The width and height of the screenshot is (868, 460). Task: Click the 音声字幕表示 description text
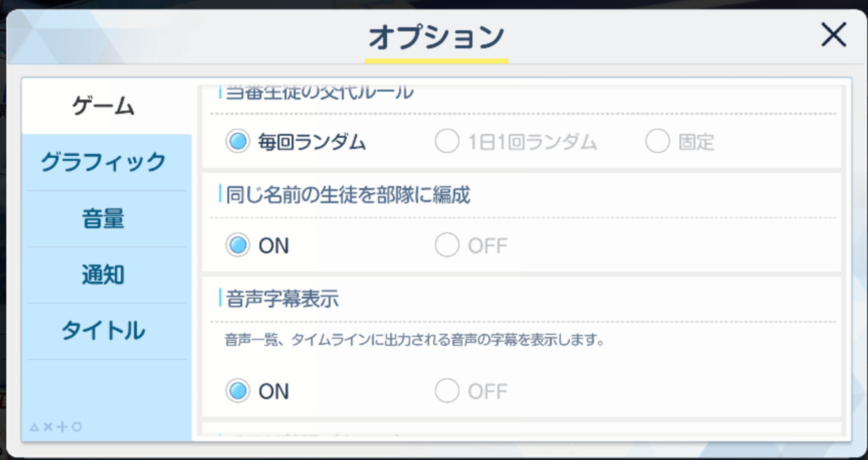[x=414, y=340]
